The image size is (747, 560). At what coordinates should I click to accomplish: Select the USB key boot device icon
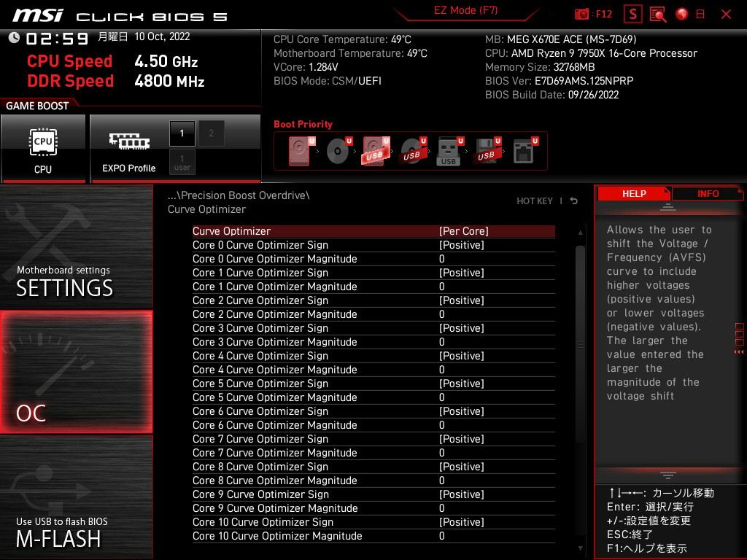(449, 152)
